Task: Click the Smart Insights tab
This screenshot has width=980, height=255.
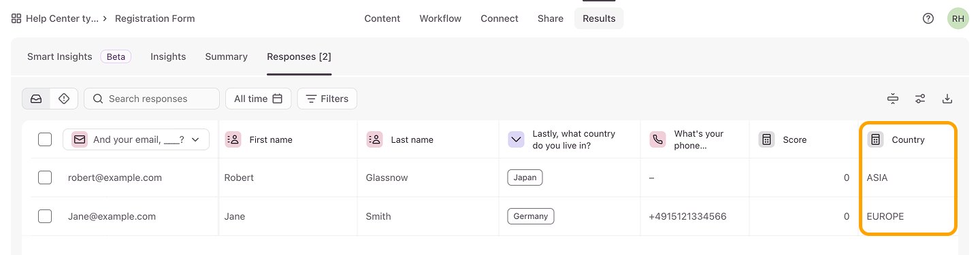Action: click(x=60, y=56)
